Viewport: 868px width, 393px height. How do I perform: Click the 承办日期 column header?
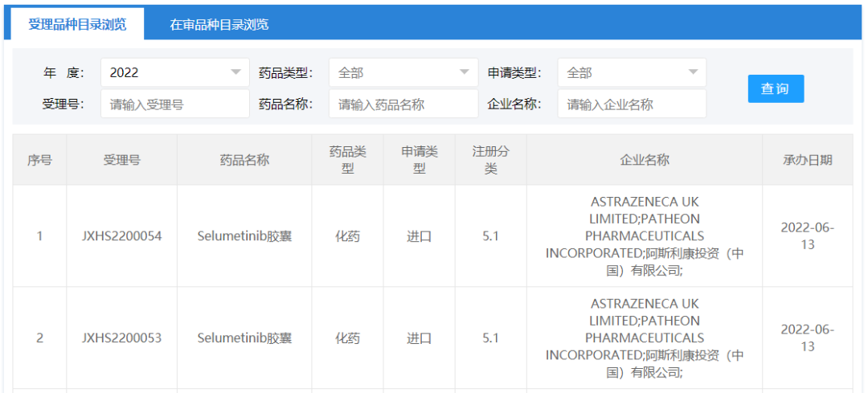[807, 160]
